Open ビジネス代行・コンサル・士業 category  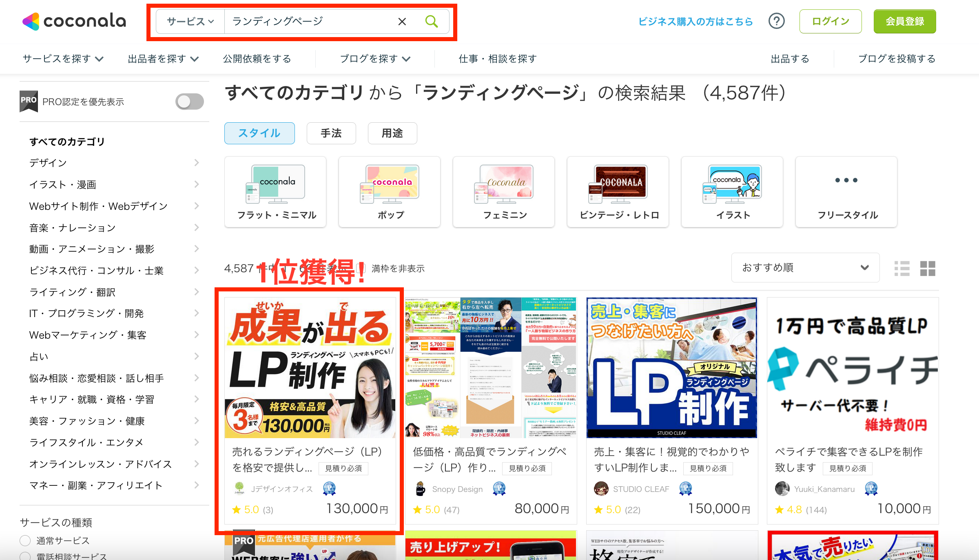click(x=97, y=270)
